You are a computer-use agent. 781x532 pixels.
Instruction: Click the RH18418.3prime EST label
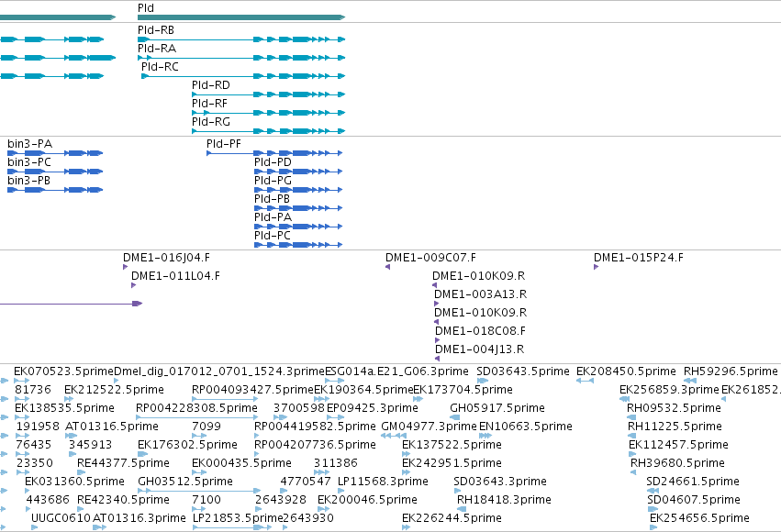(x=504, y=501)
